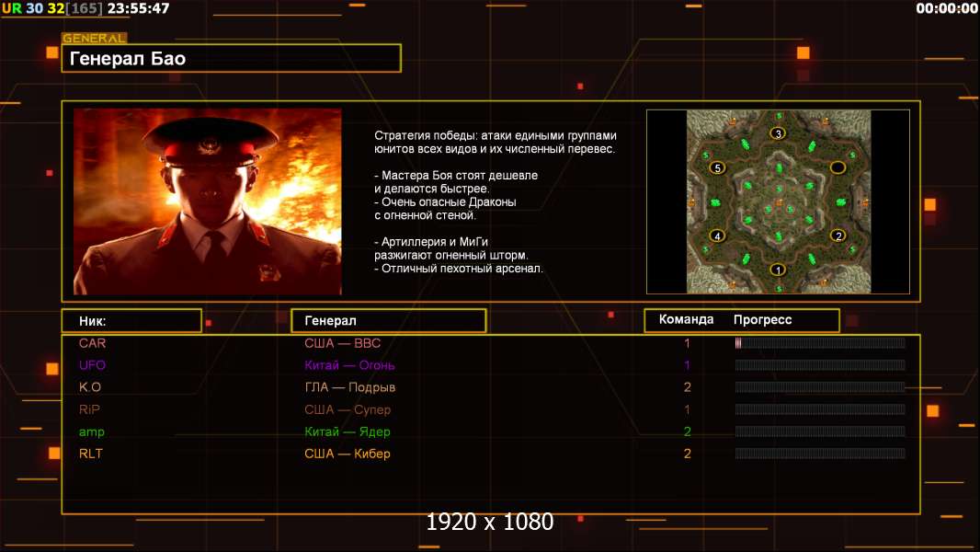Click start position 2 on the map
Image resolution: width=980 pixels, height=552 pixels.
pyautogui.click(x=838, y=235)
